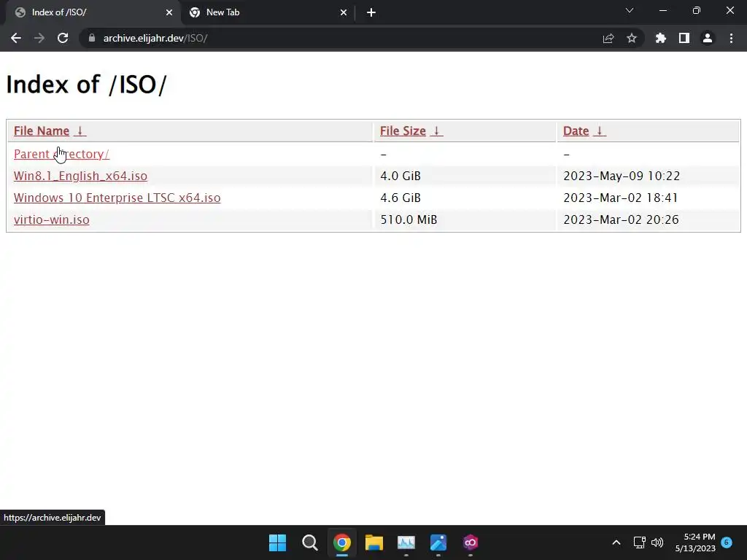Download Windows 10 Enterprise LTSC x64.iso

[117, 198]
